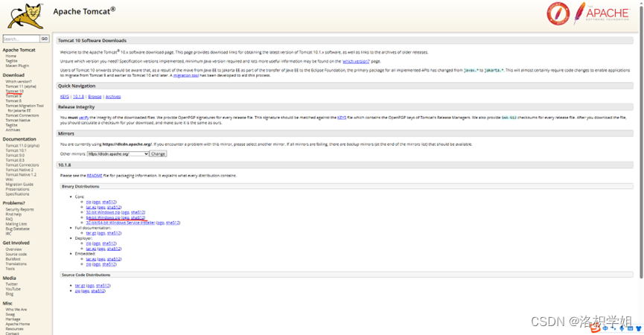Open the Mailing Lists link
The width and height of the screenshot is (644, 335).
pyautogui.click(x=16, y=224)
